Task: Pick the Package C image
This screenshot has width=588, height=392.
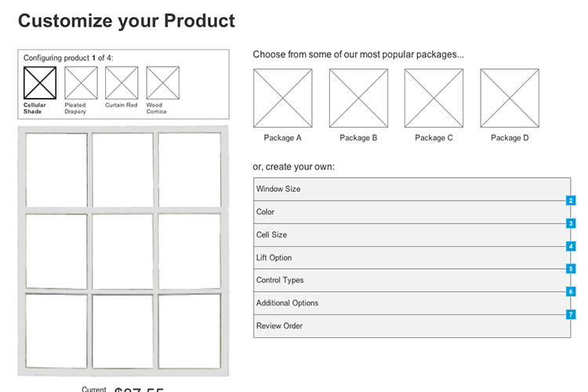Action: click(434, 98)
